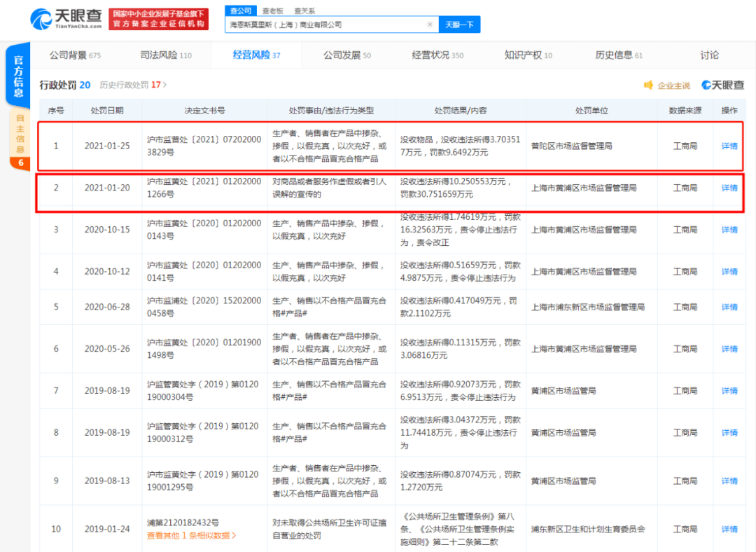Select the 自主信息 6 side tab
756x552 pixels.
tap(20, 140)
